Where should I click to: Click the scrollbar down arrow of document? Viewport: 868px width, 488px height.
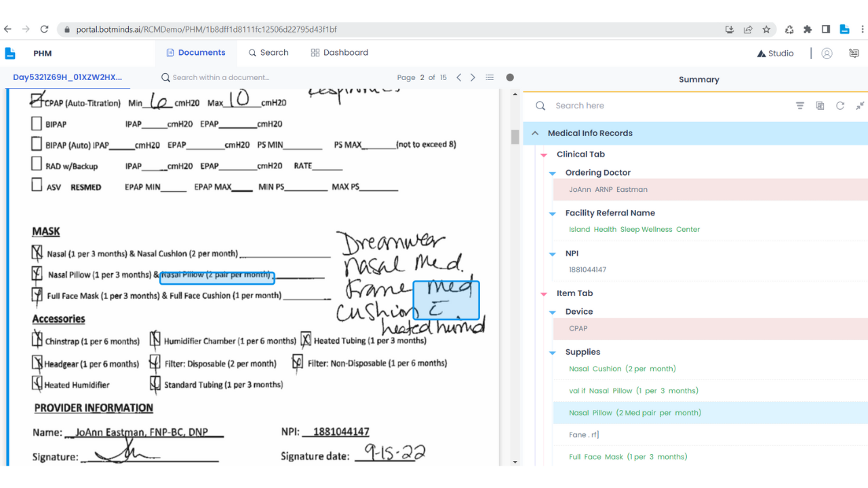tap(515, 462)
